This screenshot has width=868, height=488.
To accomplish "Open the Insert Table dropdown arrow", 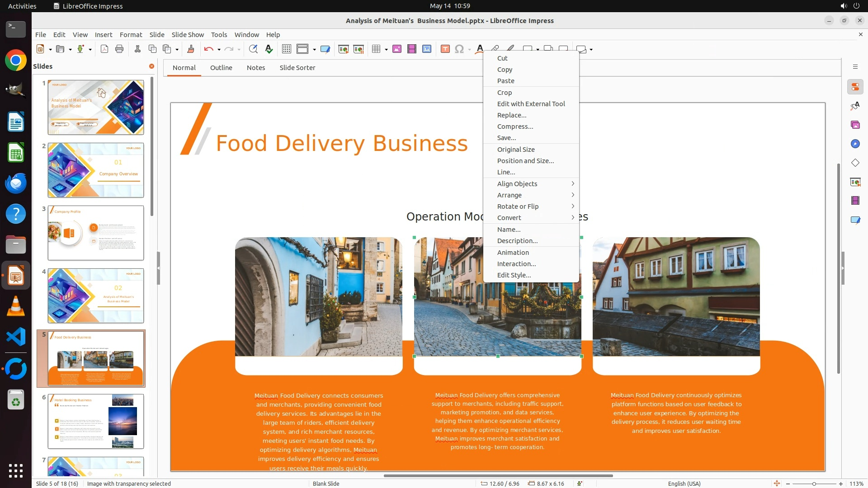I will pyautogui.click(x=386, y=49).
